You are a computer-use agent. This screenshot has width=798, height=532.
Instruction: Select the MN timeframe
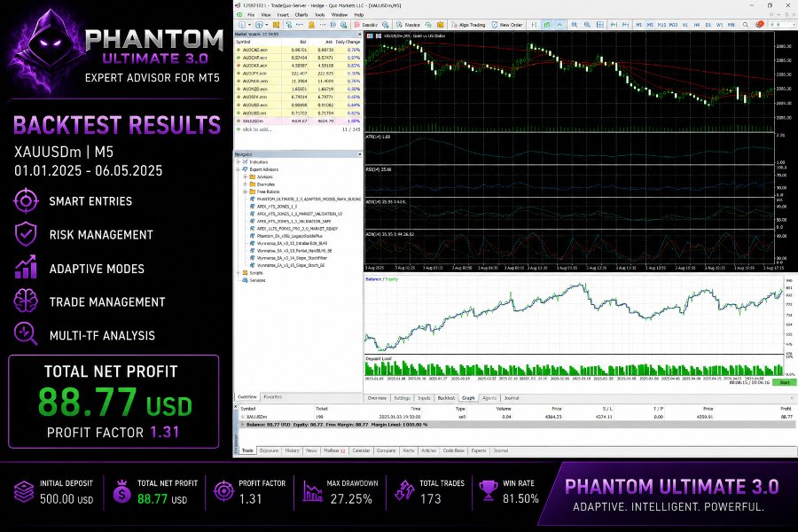click(731, 25)
